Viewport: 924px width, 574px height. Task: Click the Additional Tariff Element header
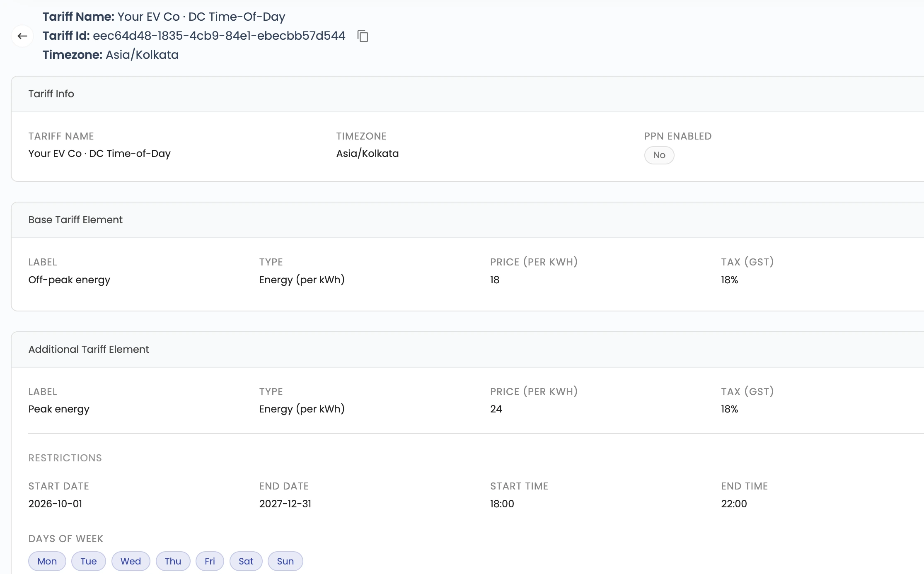(x=467, y=350)
